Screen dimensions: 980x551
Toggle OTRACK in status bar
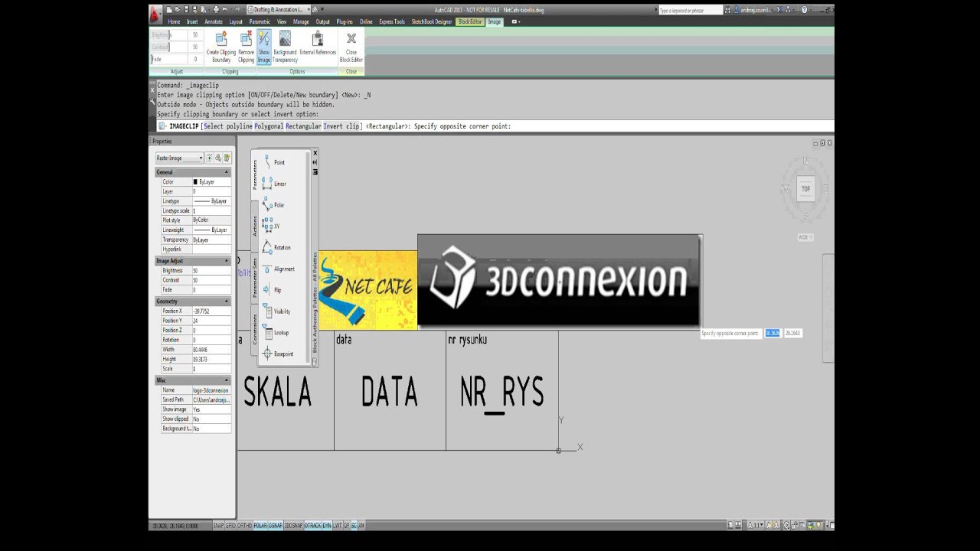tap(313, 526)
